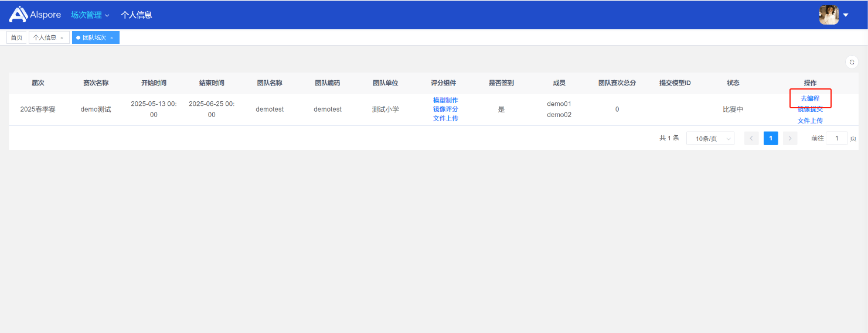The image size is (868, 333).
Task: Switch to the 首页 tab
Action: click(x=17, y=37)
